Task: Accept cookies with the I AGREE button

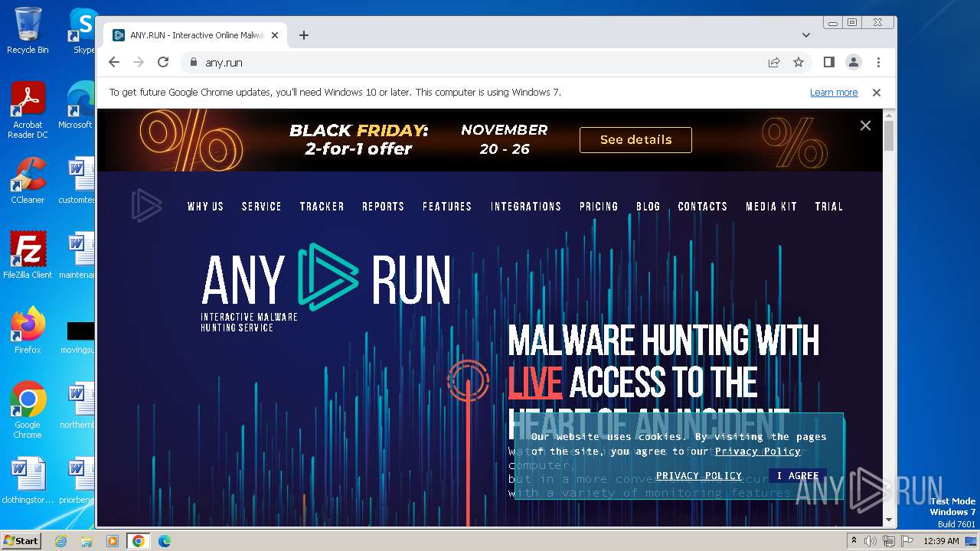Action: tap(798, 475)
